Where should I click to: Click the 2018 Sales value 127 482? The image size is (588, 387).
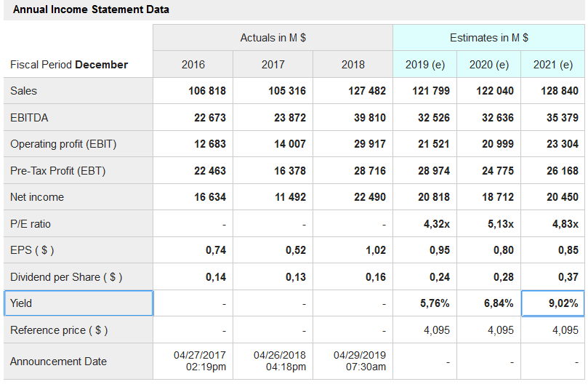pyautogui.click(x=366, y=91)
